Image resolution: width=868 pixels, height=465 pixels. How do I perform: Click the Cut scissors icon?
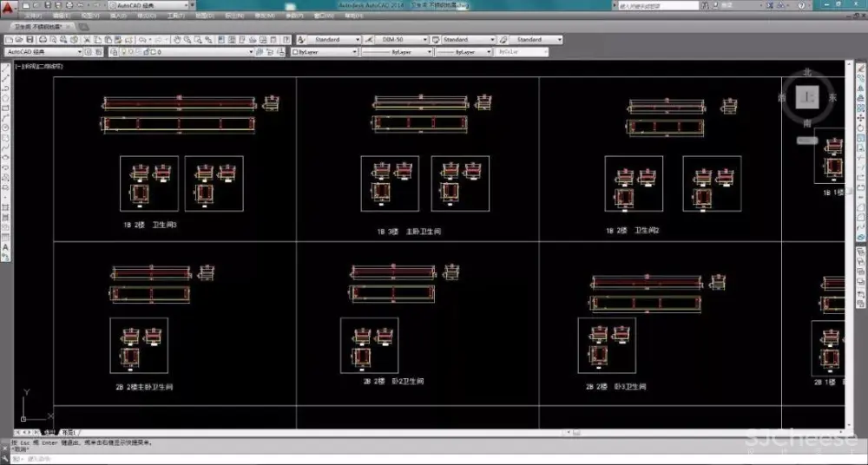click(86, 40)
